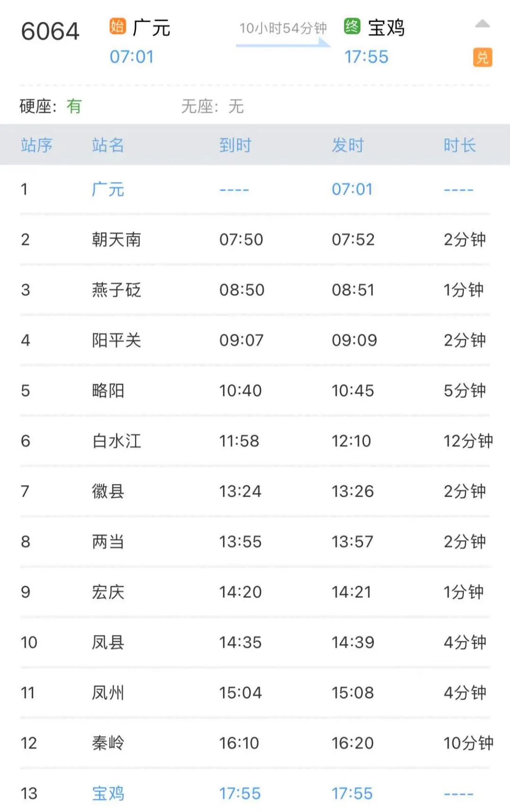The width and height of the screenshot is (510, 812).
Task: Select the 到时 arrival column header
Action: click(235, 145)
